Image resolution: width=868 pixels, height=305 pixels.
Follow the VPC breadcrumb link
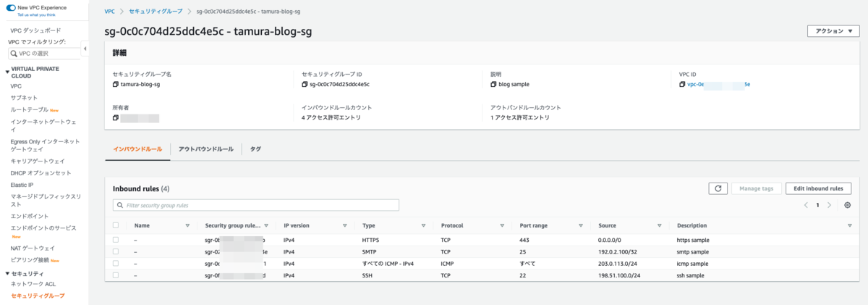109,12
